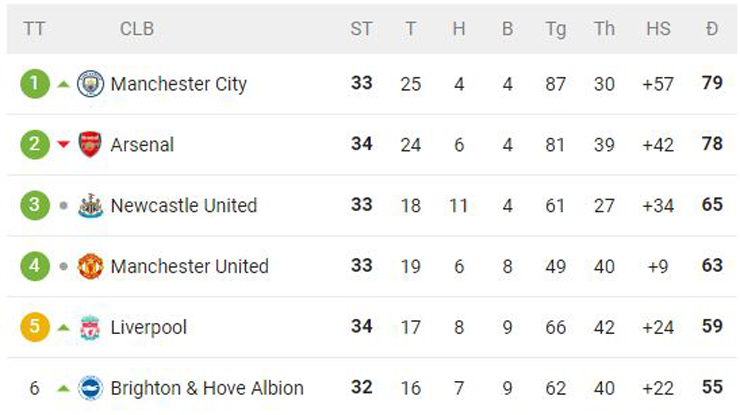Click Manchester United's 63 points value
Image resolution: width=740 pixels, height=415 pixels.
(711, 267)
